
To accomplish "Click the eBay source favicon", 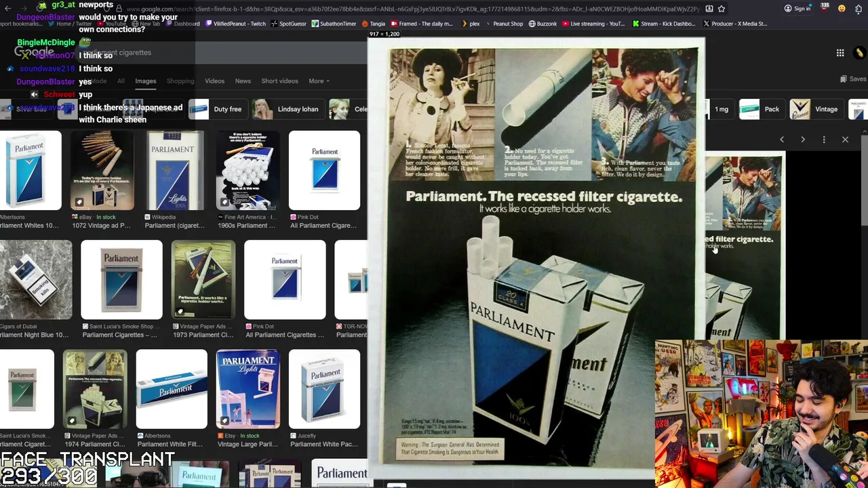I will [x=75, y=218].
